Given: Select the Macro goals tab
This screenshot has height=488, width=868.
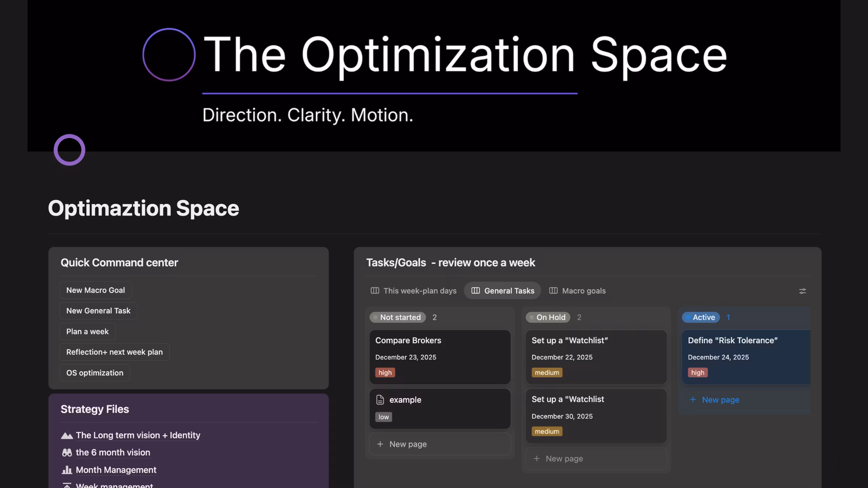Looking at the screenshot, I should (578, 291).
